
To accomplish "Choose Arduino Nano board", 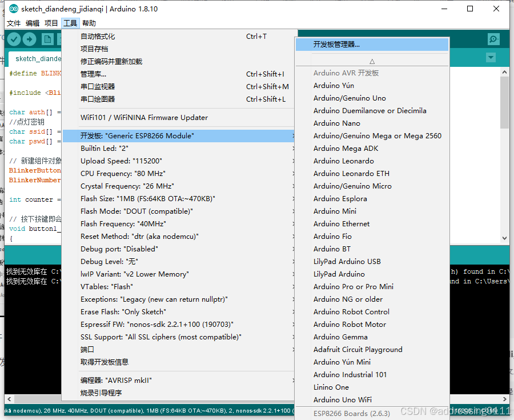I will point(372,123).
